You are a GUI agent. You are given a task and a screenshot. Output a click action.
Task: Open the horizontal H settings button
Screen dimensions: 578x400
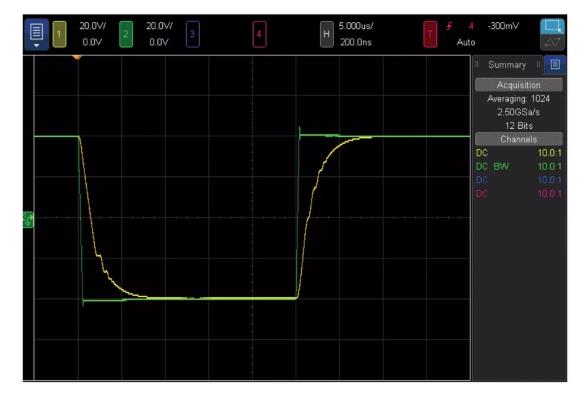(327, 34)
